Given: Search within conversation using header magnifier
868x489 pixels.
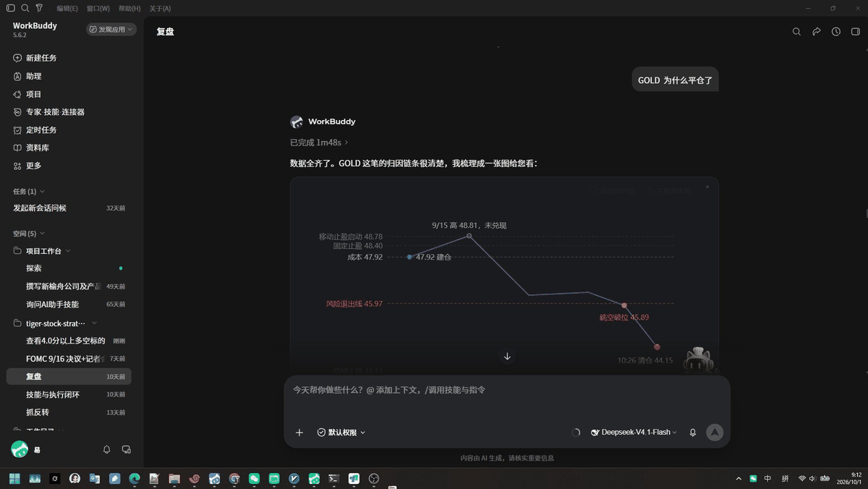Looking at the screenshot, I should [x=796, y=32].
